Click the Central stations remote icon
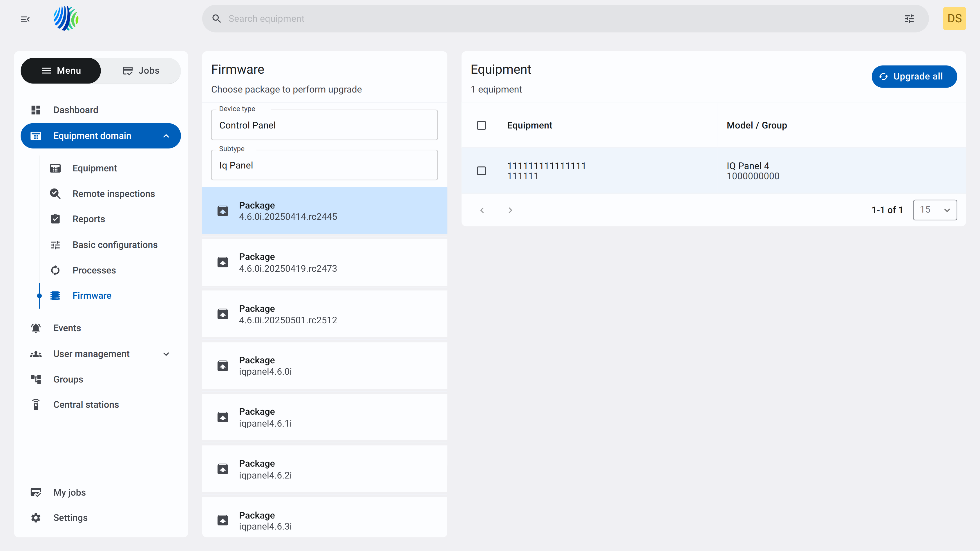 pyautogui.click(x=36, y=405)
